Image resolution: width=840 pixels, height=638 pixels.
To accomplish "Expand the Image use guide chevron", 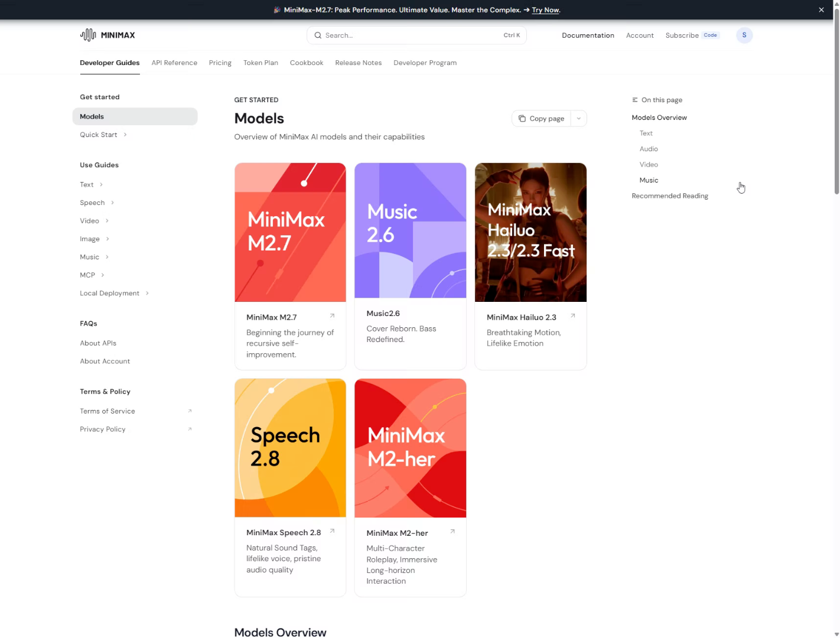I will coord(108,239).
